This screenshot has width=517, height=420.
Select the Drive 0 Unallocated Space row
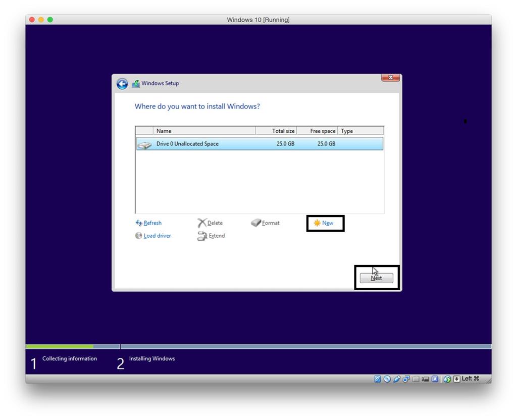coord(260,144)
